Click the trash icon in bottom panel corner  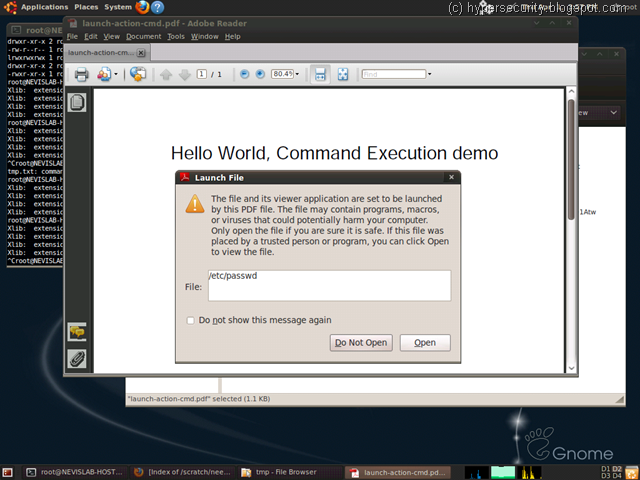[631, 473]
